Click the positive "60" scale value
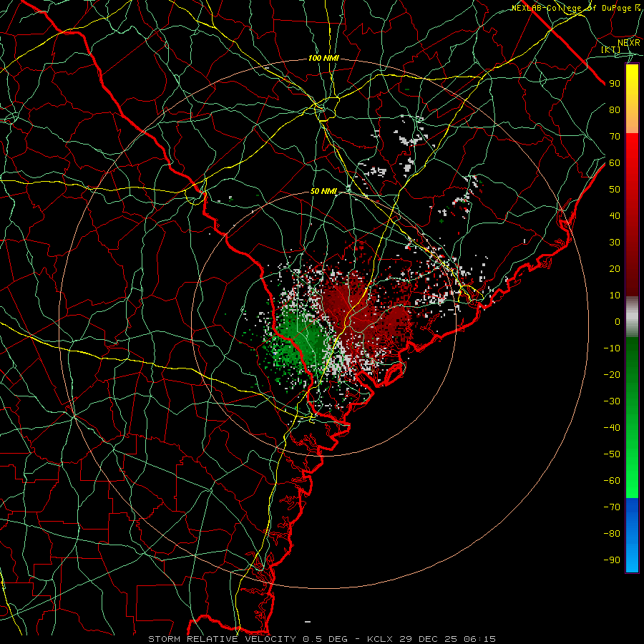 (615, 163)
